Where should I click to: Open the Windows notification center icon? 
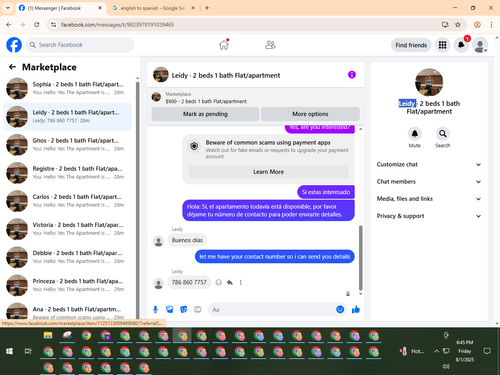[487, 351]
